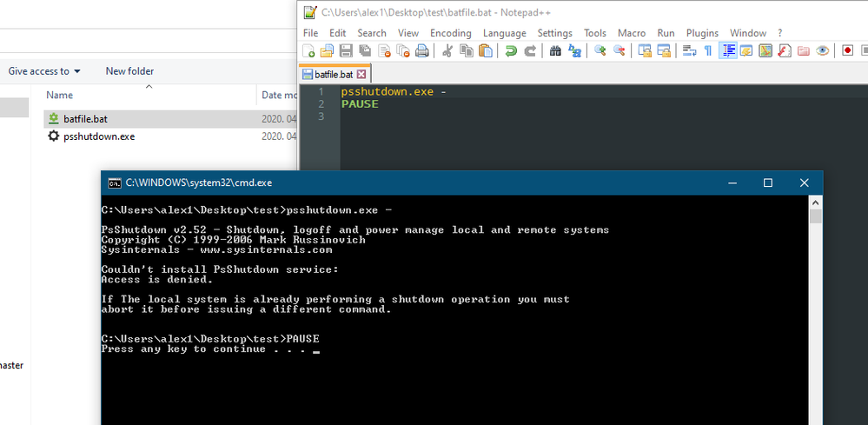Open the Function List toolbar icon
This screenshot has width=868, height=425.
point(785,51)
